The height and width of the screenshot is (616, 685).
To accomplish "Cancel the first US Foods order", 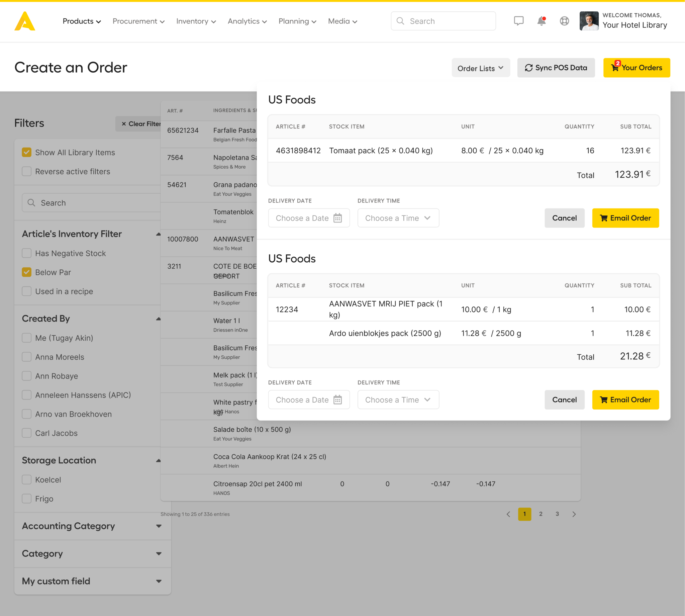I will 564,218.
